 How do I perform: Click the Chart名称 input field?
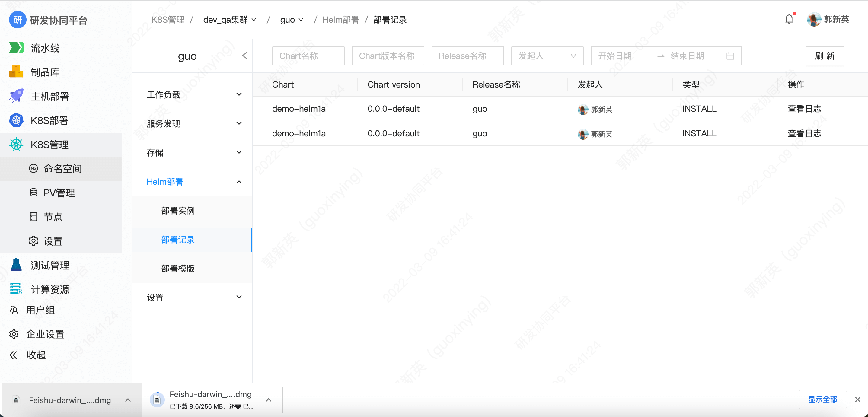pyautogui.click(x=308, y=56)
